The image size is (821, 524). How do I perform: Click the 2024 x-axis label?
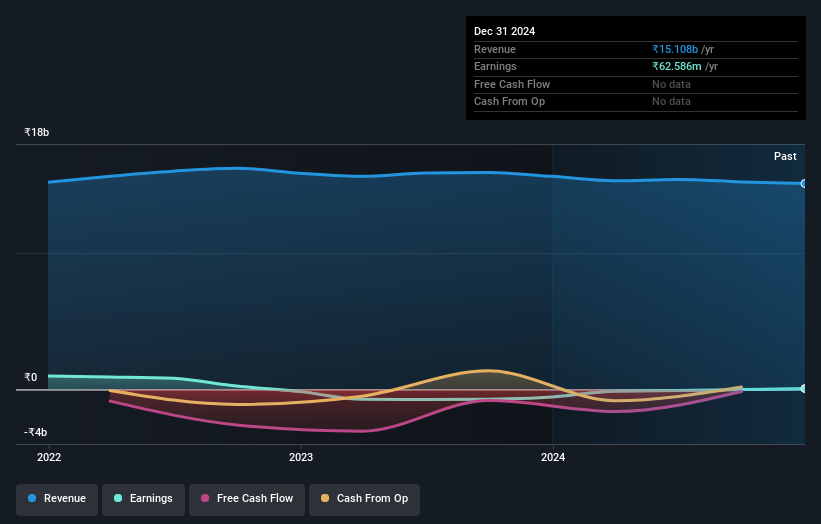pyautogui.click(x=553, y=457)
